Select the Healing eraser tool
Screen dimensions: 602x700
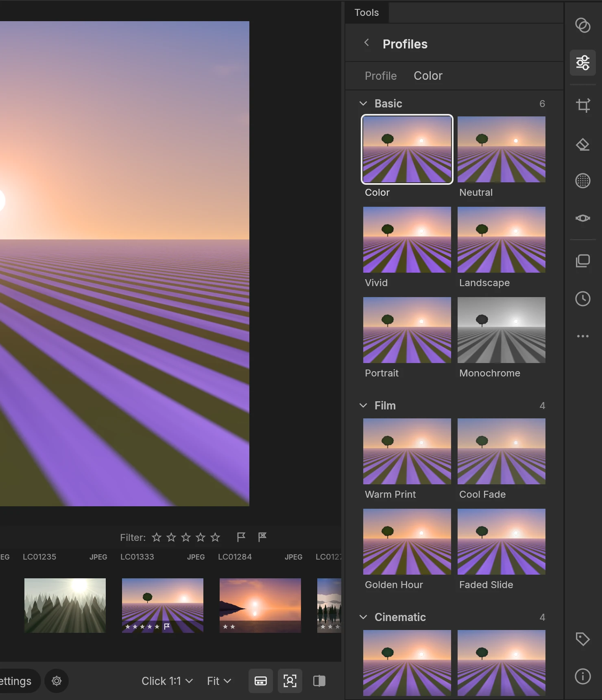click(583, 144)
